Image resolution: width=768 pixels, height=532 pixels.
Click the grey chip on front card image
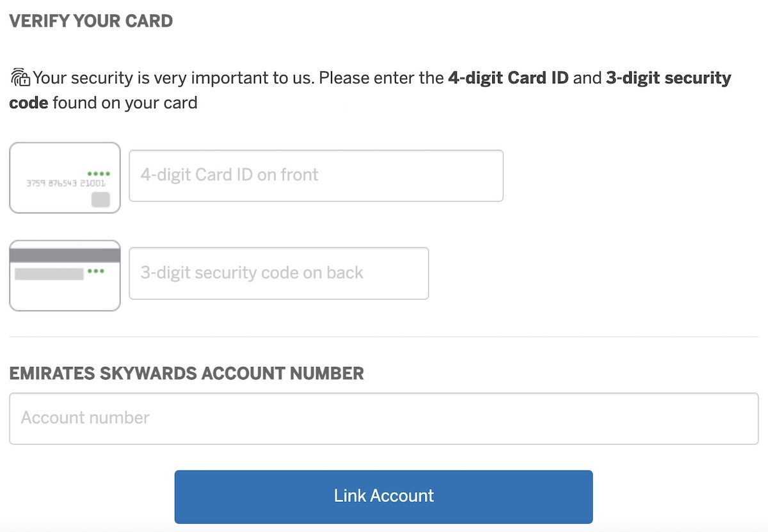(x=100, y=200)
